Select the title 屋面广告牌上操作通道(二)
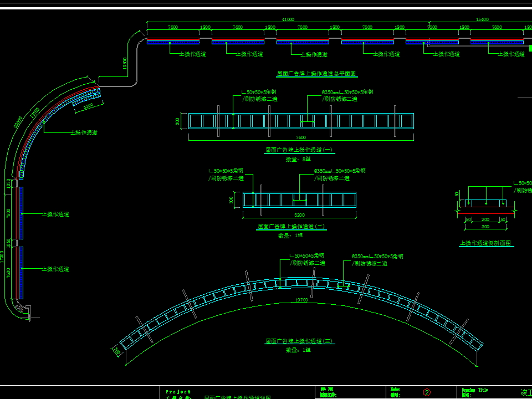The width and height of the screenshot is (532, 399). (x=292, y=227)
